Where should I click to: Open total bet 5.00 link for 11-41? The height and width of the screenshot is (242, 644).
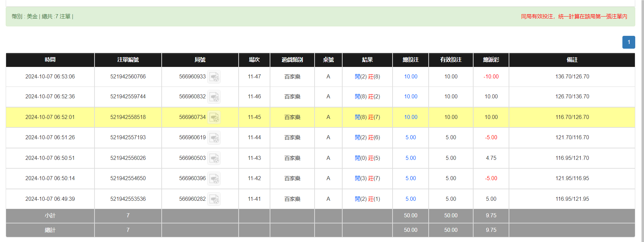coord(410,199)
